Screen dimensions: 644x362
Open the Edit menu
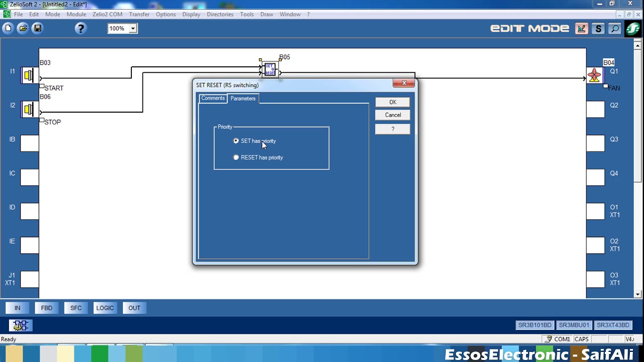(34, 14)
